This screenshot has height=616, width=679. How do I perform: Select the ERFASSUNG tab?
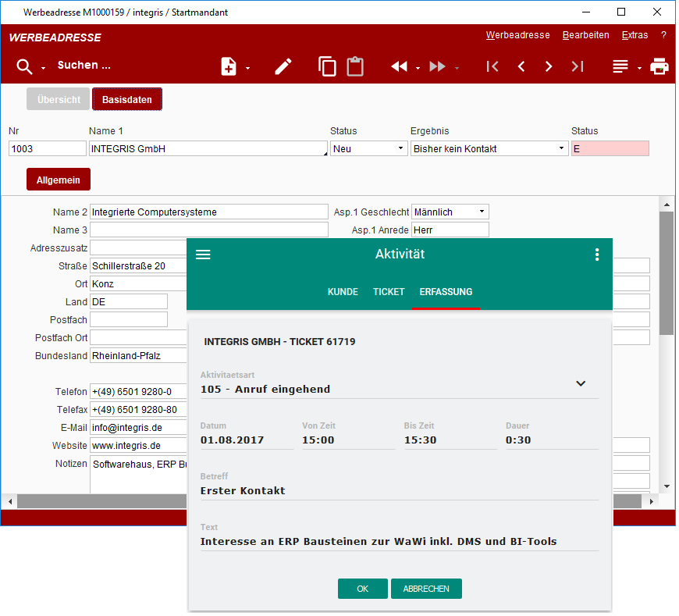point(446,293)
